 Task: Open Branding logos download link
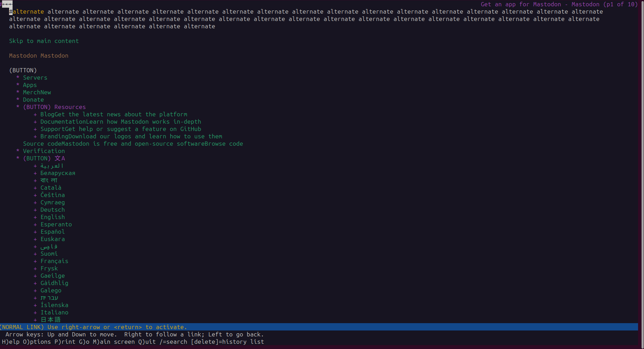(x=131, y=136)
